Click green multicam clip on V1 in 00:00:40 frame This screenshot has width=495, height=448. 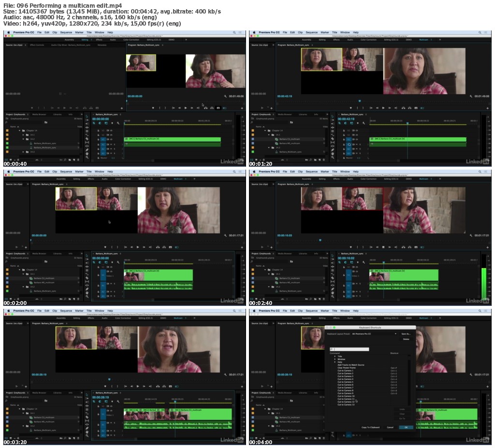click(173, 139)
